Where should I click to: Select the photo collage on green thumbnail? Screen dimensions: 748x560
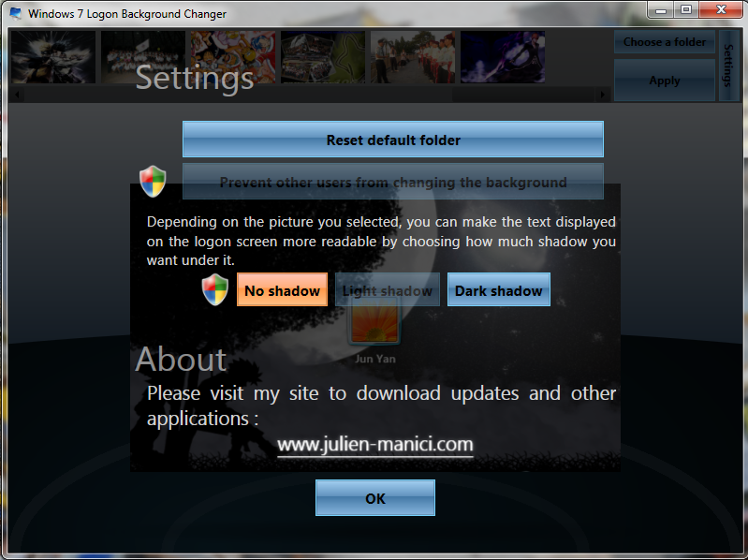[x=323, y=57]
